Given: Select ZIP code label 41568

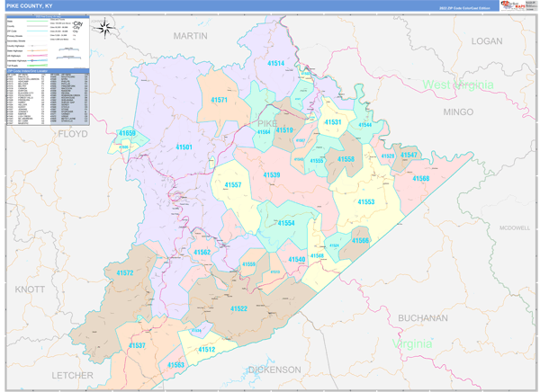Looking at the screenshot, I should (421, 178).
